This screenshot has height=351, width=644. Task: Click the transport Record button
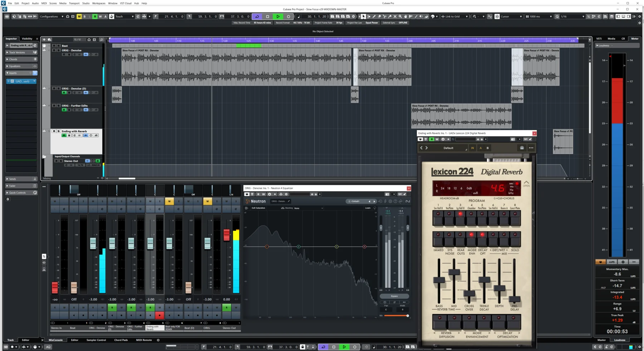pyautogui.click(x=288, y=16)
